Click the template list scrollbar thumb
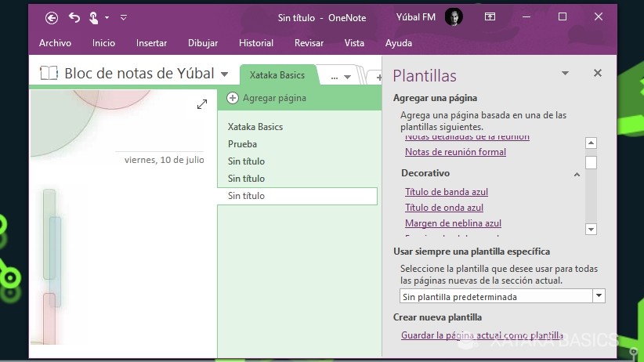 click(x=591, y=163)
